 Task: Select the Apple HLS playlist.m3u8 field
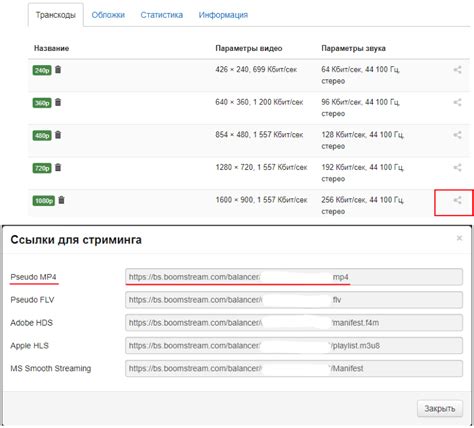(x=294, y=346)
